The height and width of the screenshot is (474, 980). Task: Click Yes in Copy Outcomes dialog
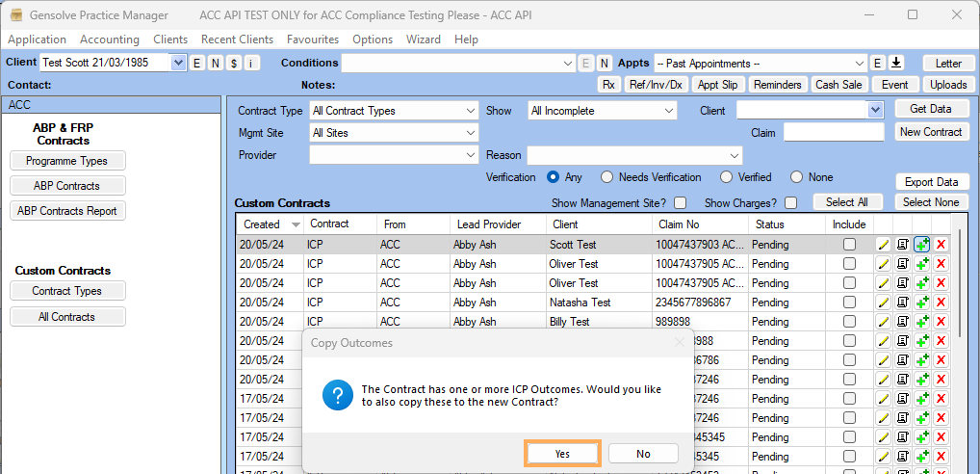tap(562, 454)
